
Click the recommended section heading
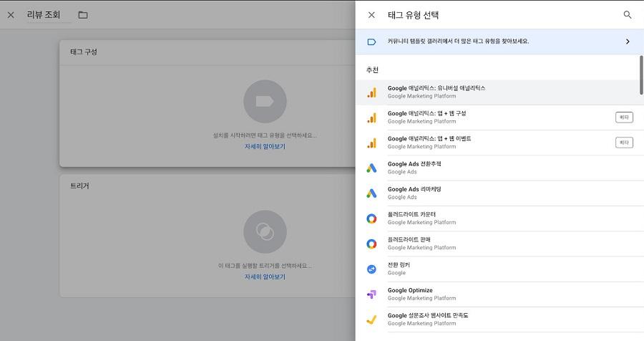(x=373, y=70)
